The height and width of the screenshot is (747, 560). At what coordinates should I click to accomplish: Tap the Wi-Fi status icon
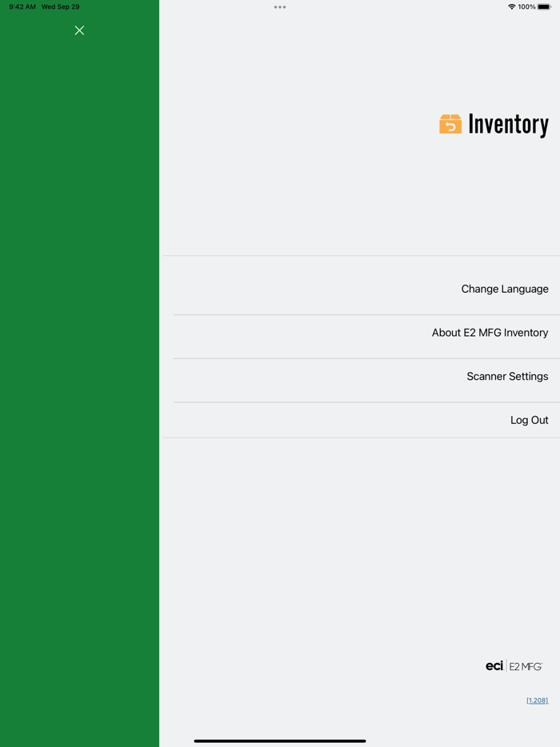click(512, 6)
